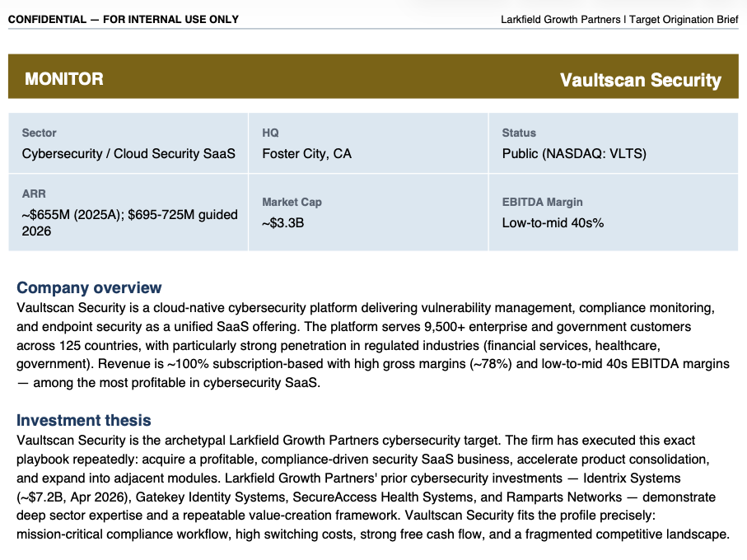Click 'SecureAccess Health Systems' in the thesis
Screen dimensions: 747x560
coord(384,497)
